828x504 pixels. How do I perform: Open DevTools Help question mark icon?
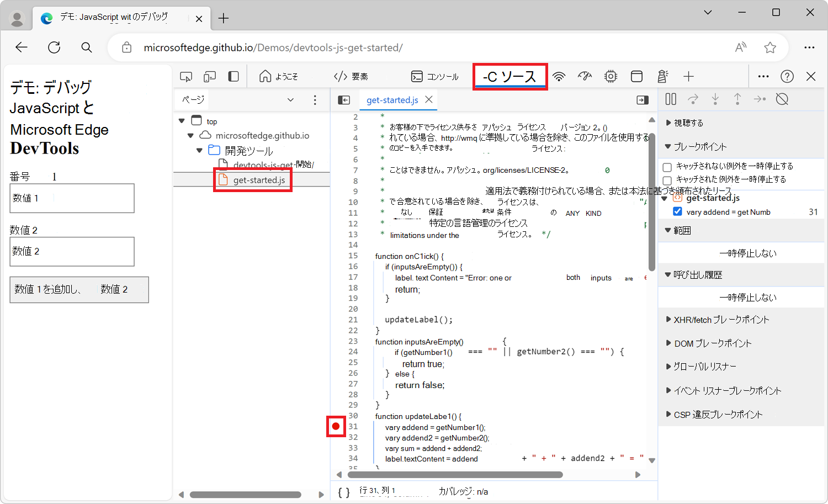787,77
